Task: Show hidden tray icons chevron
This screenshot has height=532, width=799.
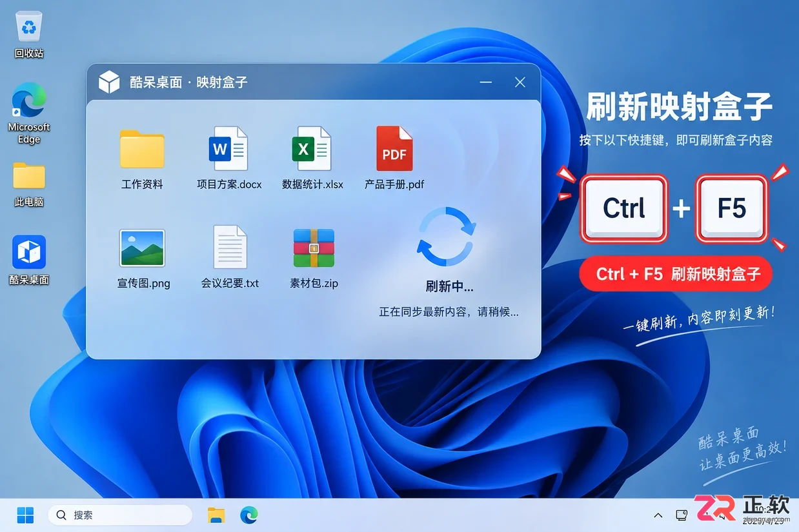Action: tap(658, 515)
